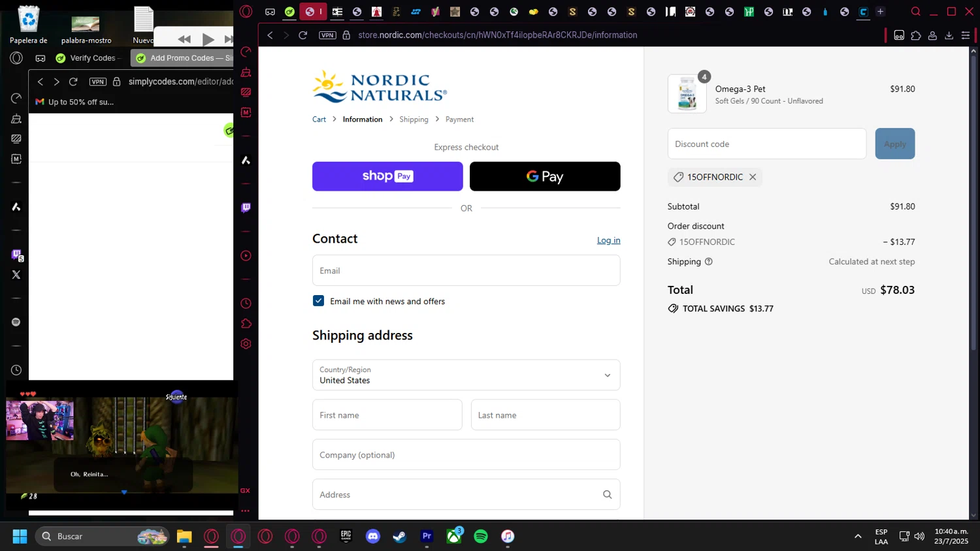Viewport: 980px width, 551px height.
Task: Select the pinned red tab in the tab strip
Action: 313,12
